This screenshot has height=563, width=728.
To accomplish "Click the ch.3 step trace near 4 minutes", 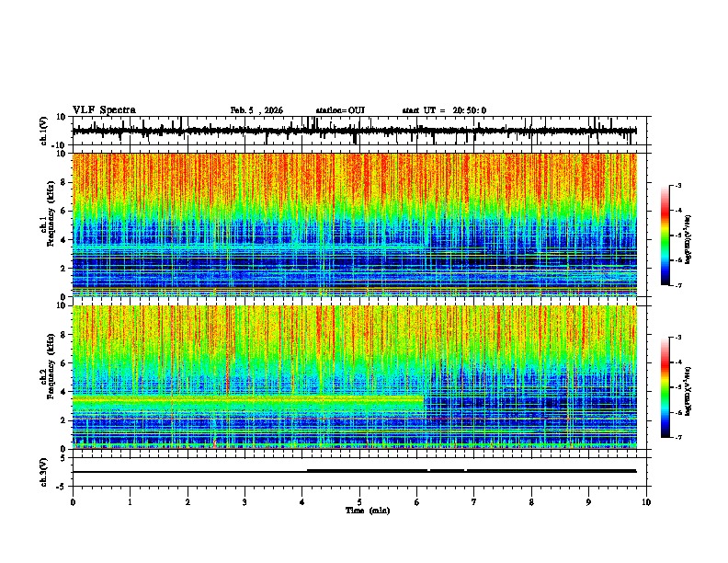I will click(x=307, y=471).
